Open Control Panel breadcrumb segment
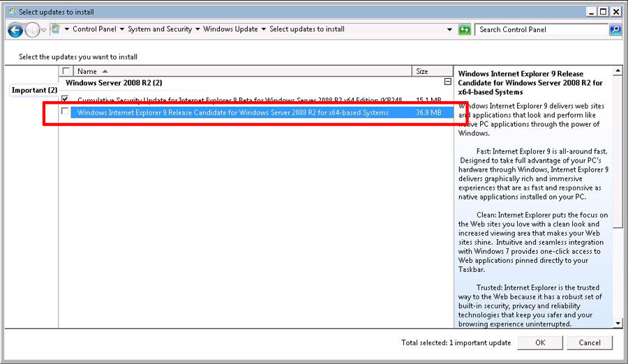This screenshot has width=628, height=364. pyautogui.click(x=94, y=29)
